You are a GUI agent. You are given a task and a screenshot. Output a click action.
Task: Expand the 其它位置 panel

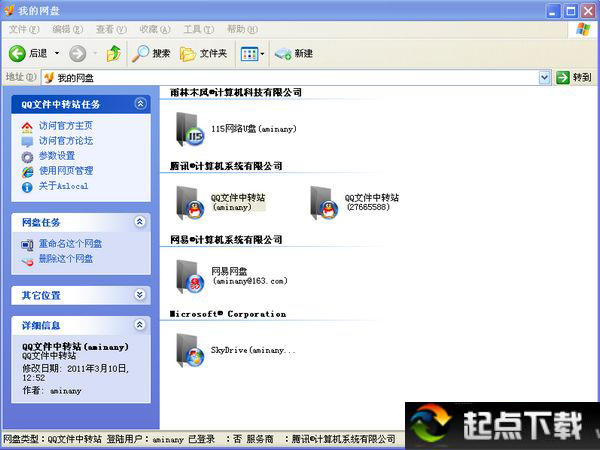[x=140, y=295]
